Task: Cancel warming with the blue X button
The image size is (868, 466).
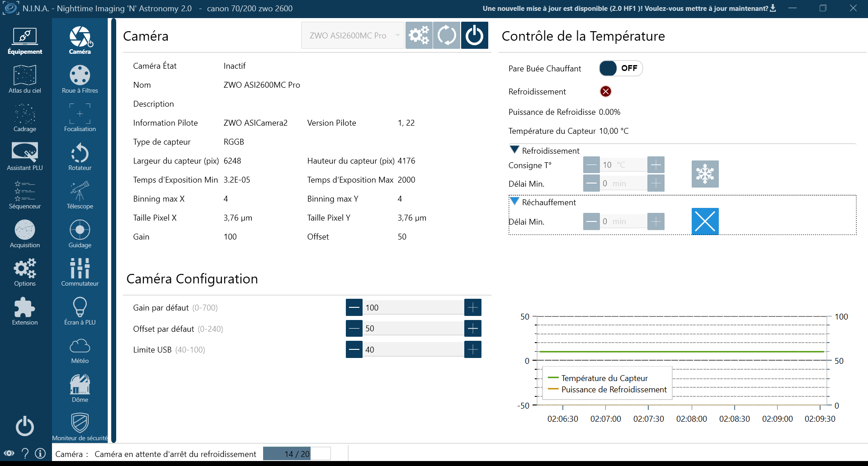Action: (705, 221)
